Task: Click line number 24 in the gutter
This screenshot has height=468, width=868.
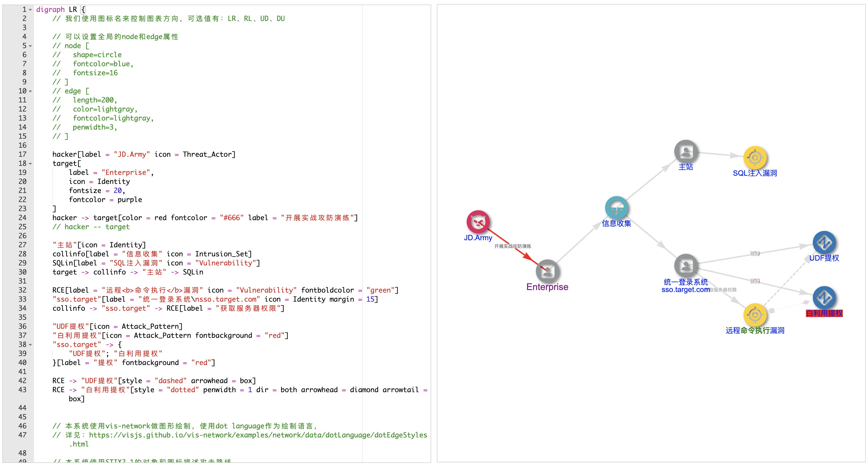Action: 22,218
